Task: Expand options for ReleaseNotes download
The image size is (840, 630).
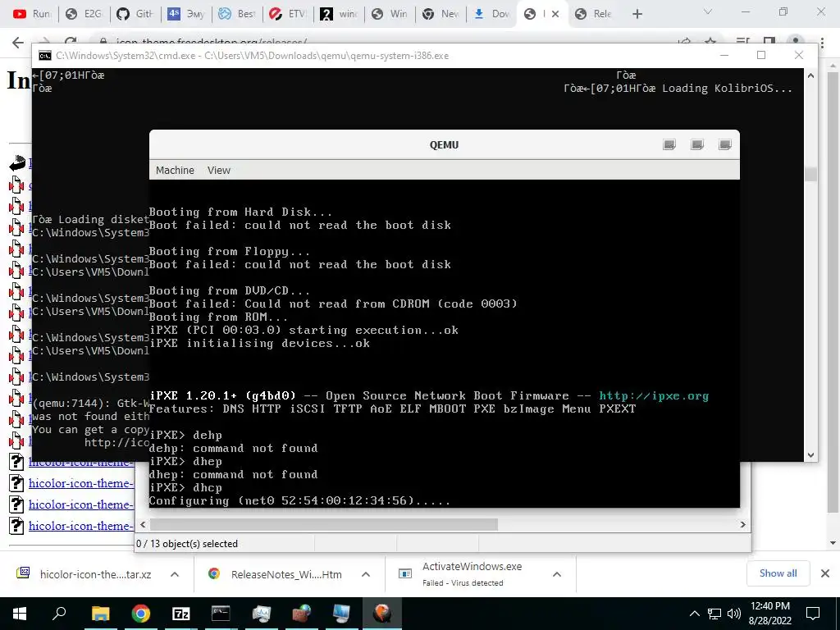Action: tap(366, 574)
